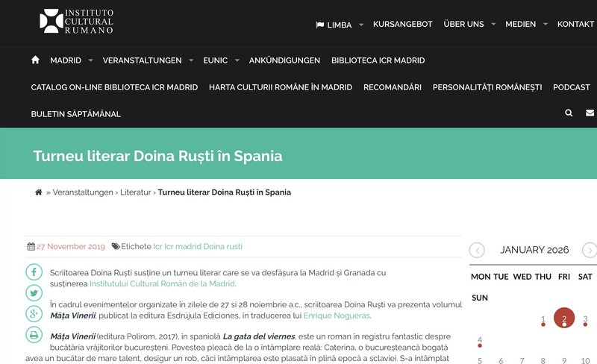Click the Instituto Cultural Rumano logo

pos(76,22)
